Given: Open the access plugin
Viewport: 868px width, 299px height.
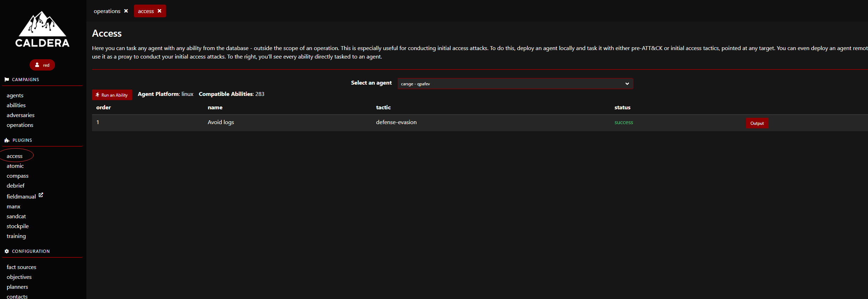Looking at the screenshot, I should click(x=14, y=156).
